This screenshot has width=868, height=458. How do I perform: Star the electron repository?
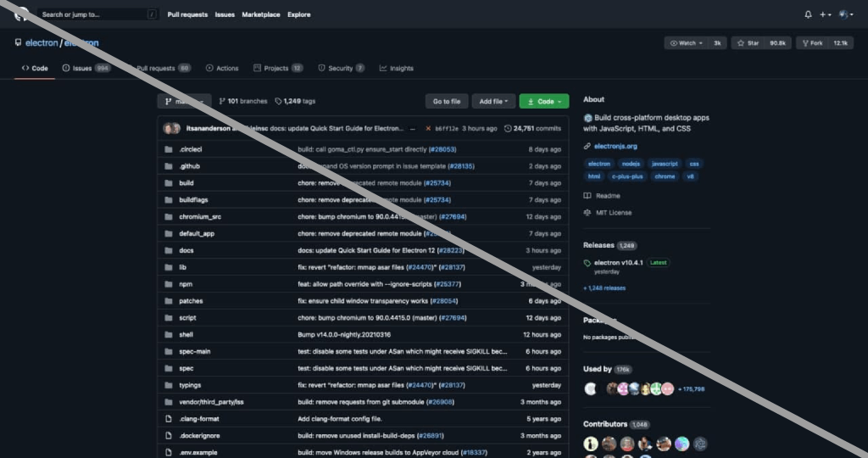point(748,42)
